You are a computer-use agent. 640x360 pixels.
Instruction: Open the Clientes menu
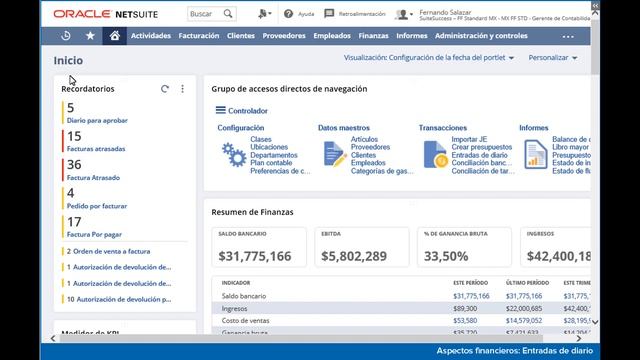[241, 36]
